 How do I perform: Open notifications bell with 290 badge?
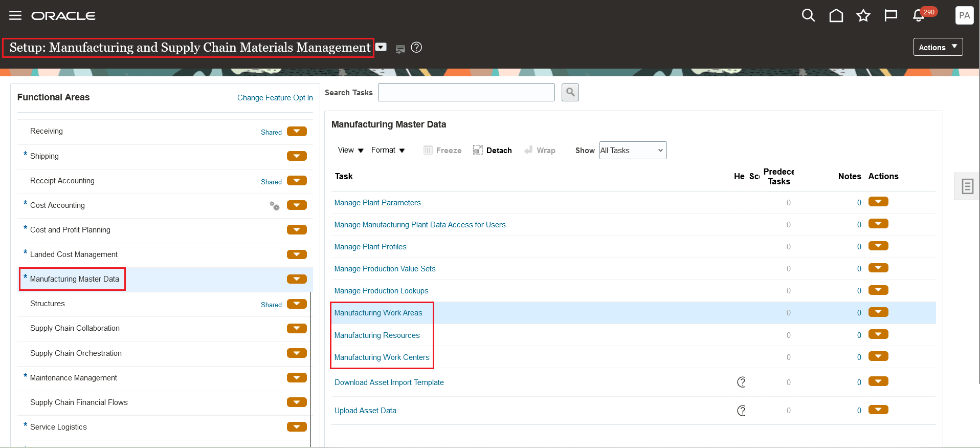tap(919, 15)
